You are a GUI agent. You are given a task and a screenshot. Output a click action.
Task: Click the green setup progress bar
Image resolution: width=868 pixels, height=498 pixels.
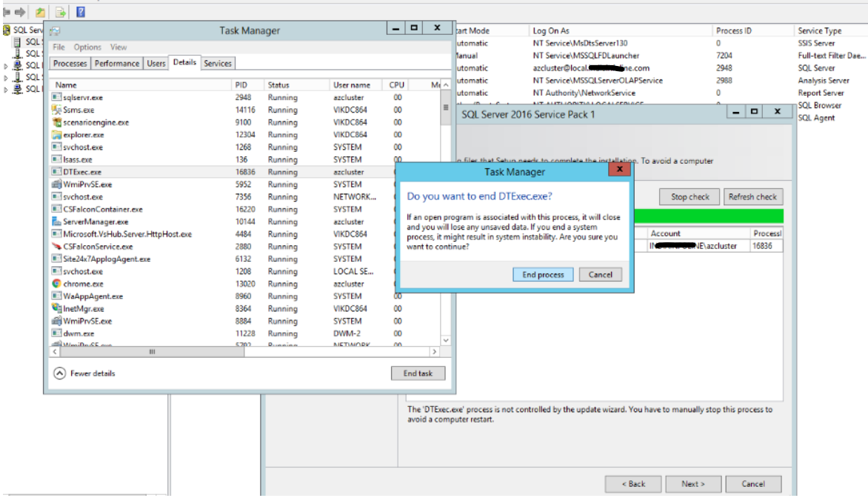point(708,216)
